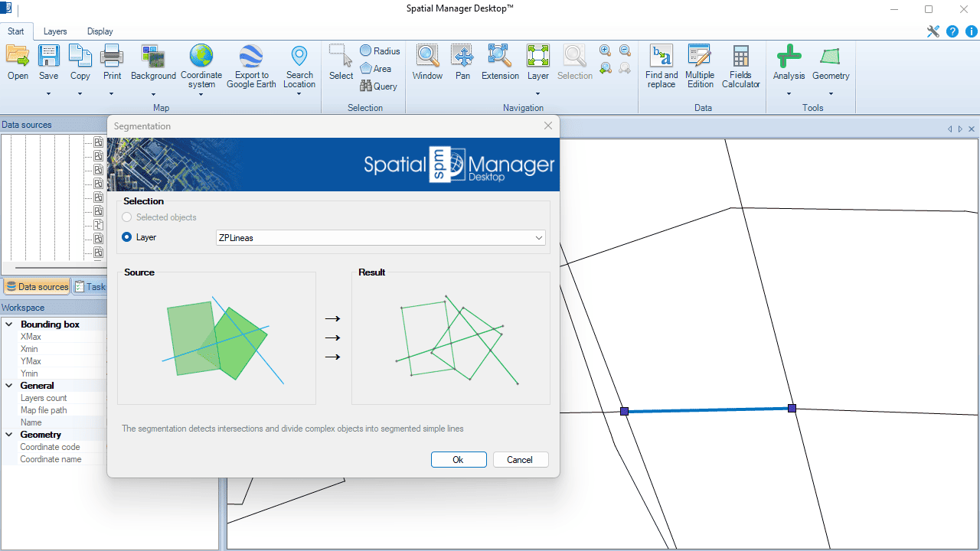Close the Segmentation dialog with X
This screenshot has width=980, height=551.
pos(548,126)
